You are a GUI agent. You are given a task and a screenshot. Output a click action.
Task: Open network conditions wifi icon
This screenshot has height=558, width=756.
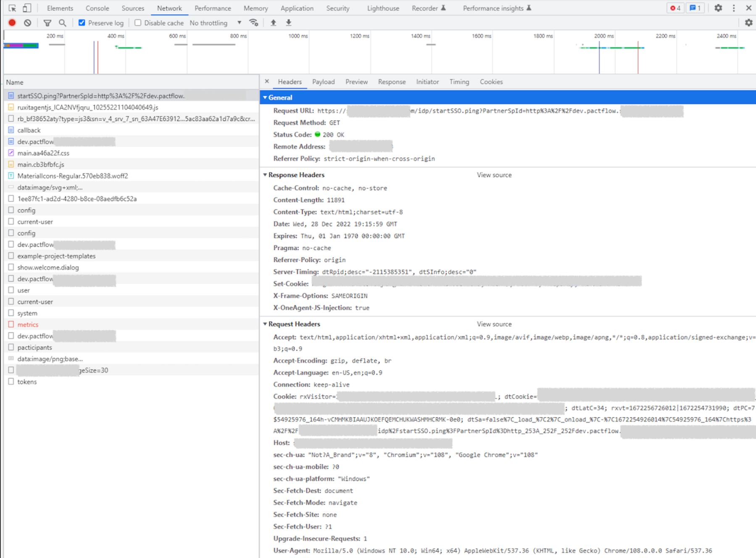254,23
